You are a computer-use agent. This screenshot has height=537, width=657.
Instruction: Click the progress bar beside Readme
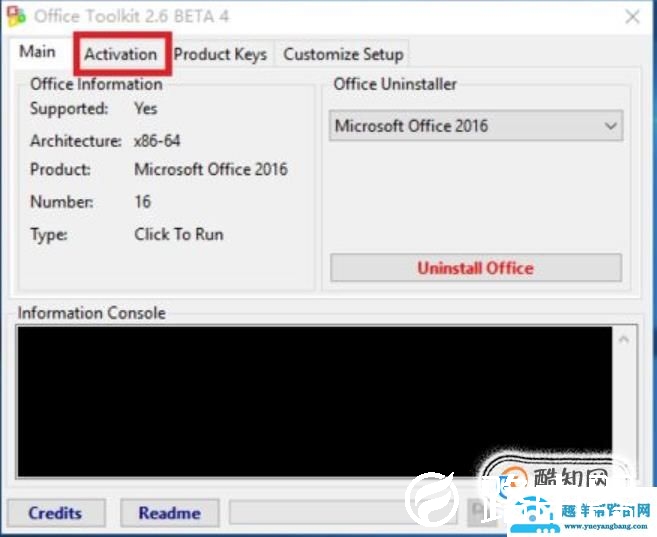click(x=343, y=512)
